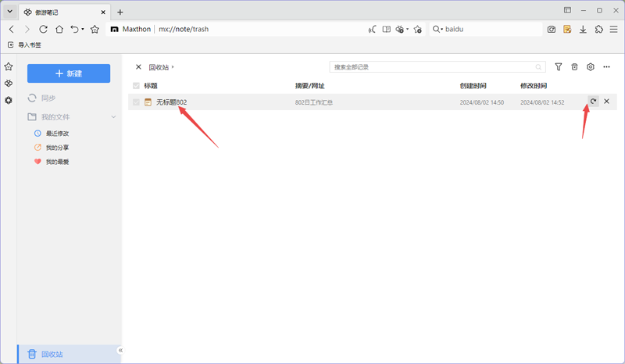Open the extensions puzzle icon
The width and height of the screenshot is (625, 364).
pyautogui.click(x=598, y=29)
